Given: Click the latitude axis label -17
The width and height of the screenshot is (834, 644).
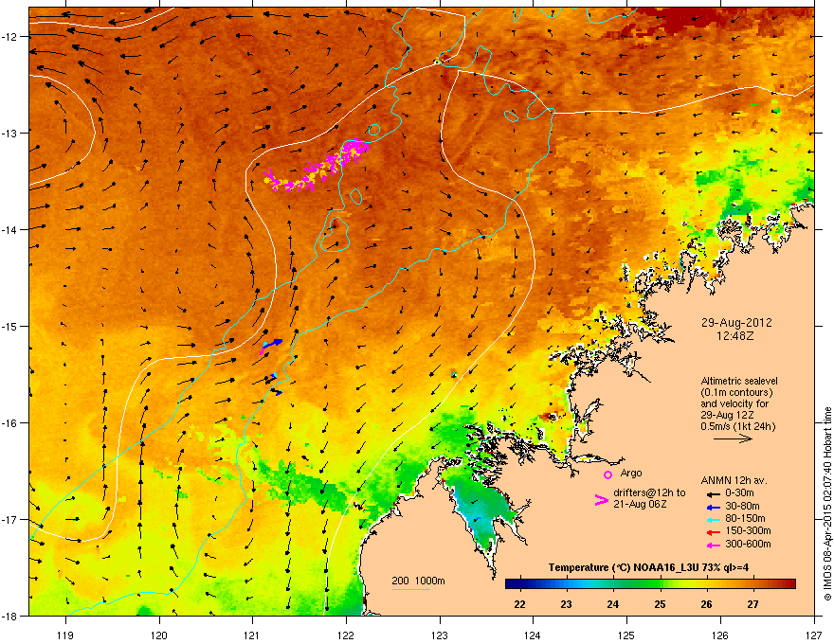Looking at the screenshot, I should click(x=9, y=519).
